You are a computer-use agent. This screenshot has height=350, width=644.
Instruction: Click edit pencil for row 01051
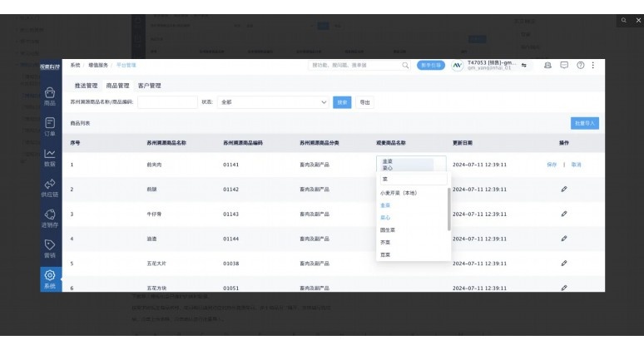coord(564,288)
